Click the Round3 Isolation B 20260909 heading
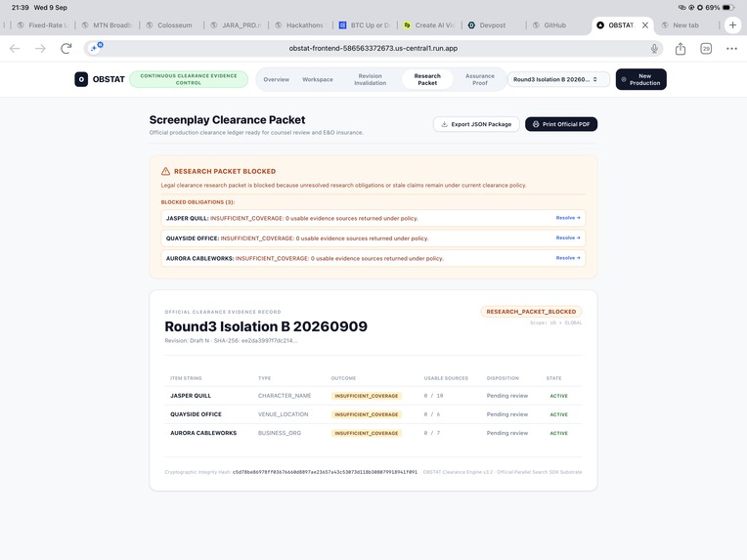This screenshot has height=560, width=747. coord(266,326)
